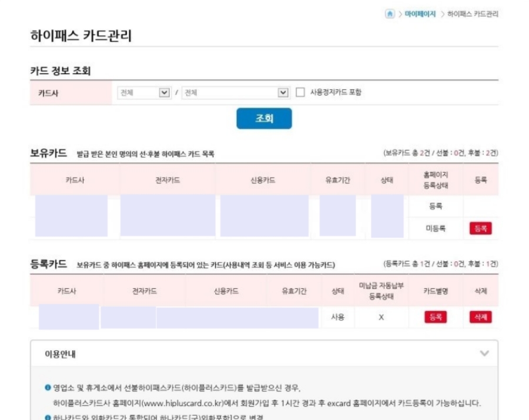Click 하이패스 카드관리 breadcrumb text
Viewport: 529px width, 420px height.
pyautogui.click(x=473, y=14)
